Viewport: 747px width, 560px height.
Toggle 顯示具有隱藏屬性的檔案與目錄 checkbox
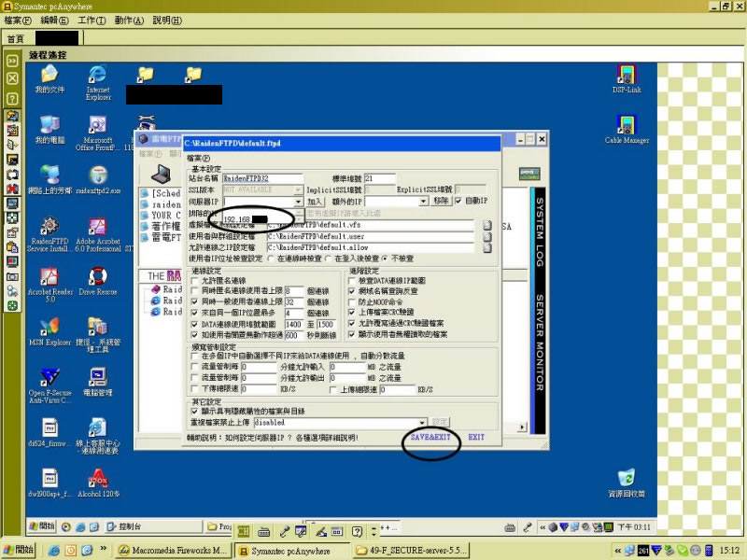click(x=194, y=411)
